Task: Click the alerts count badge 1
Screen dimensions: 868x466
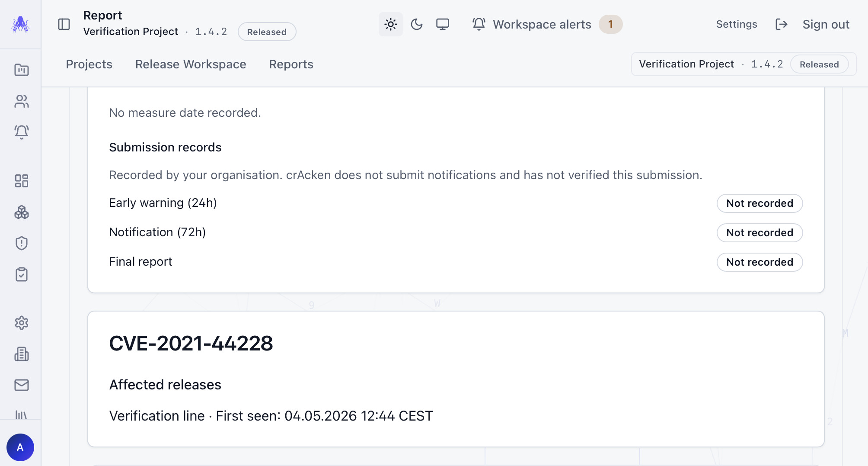Action: click(x=610, y=24)
